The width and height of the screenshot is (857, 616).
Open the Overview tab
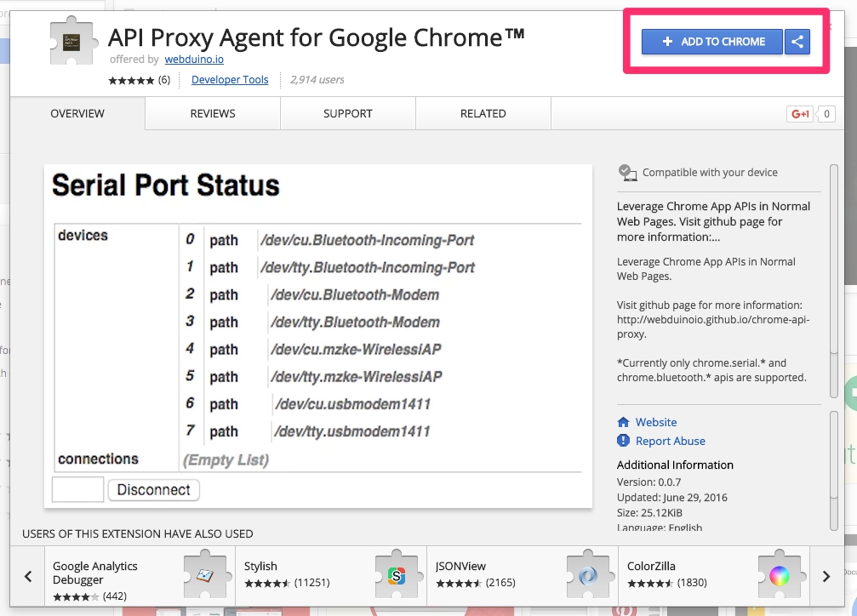coord(77,114)
